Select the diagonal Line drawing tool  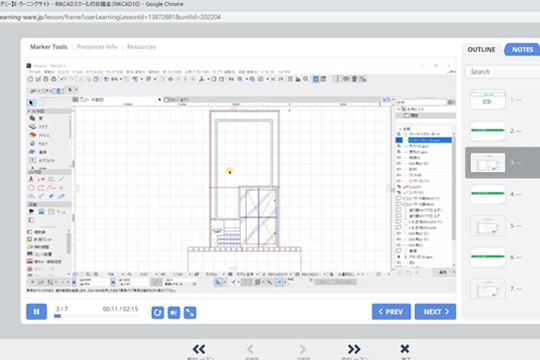61,179
